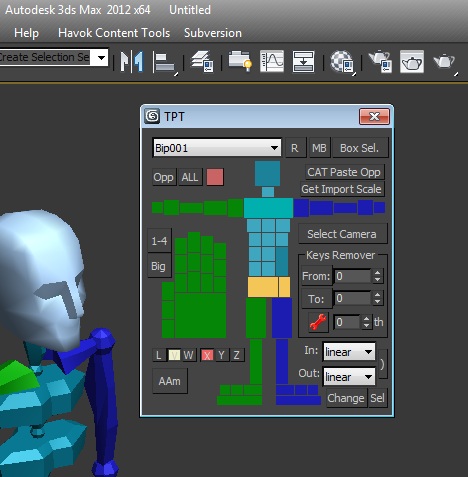Select the blue calf block in TPT figure
Viewport: 468px width, 477px height.
pyautogui.click(x=282, y=362)
